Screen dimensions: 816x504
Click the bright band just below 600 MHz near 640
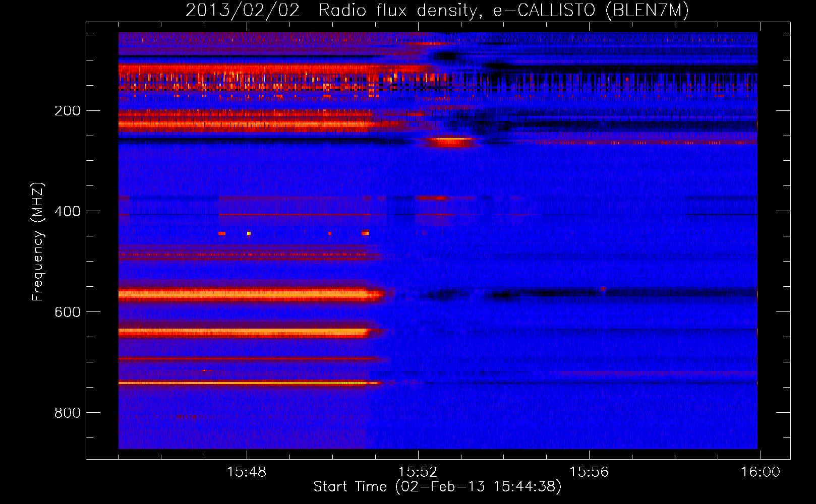point(245,332)
